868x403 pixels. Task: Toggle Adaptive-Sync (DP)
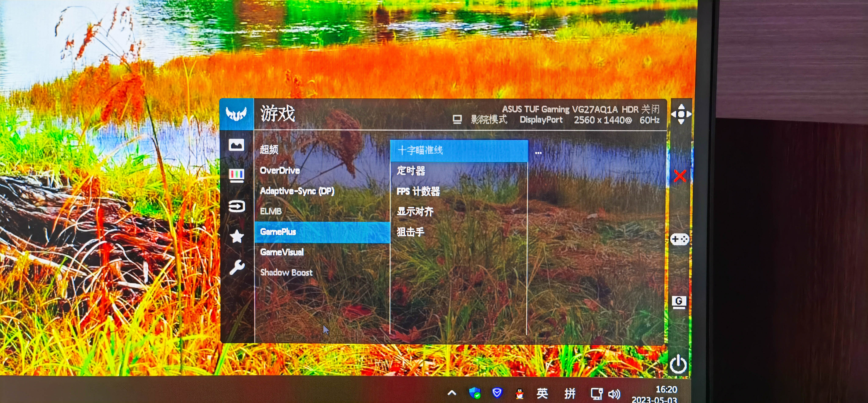[297, 191]
